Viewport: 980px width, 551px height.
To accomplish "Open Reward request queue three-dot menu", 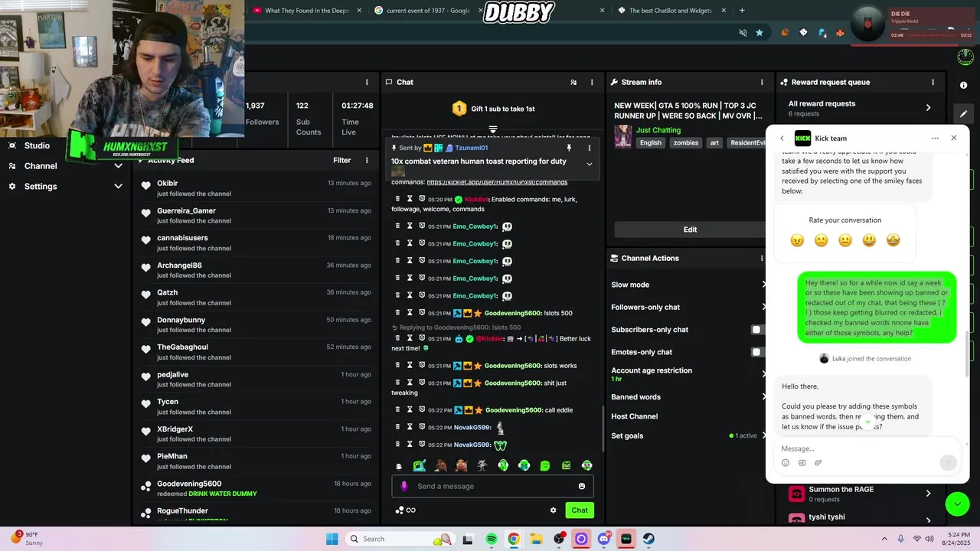I will pos(933,82).
